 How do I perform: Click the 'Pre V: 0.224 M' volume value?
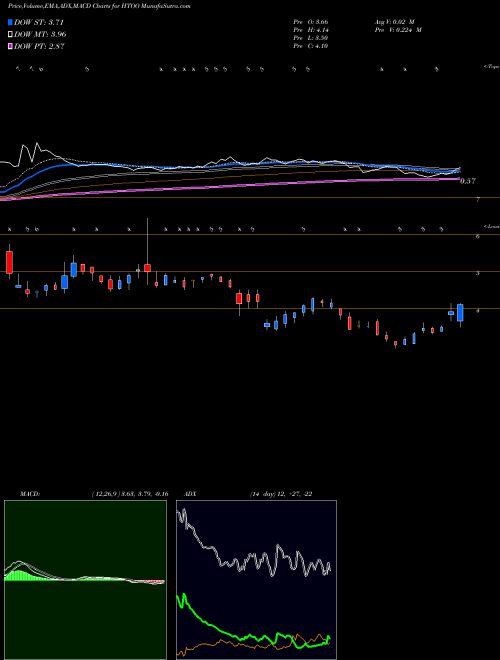point(397,30)
